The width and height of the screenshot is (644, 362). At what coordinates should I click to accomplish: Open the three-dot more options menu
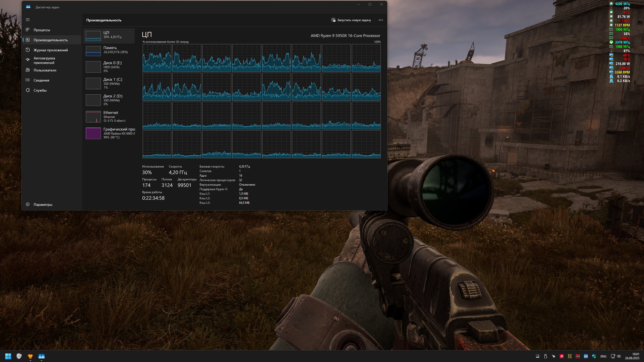pyautogui.click(x=381, y=20)
